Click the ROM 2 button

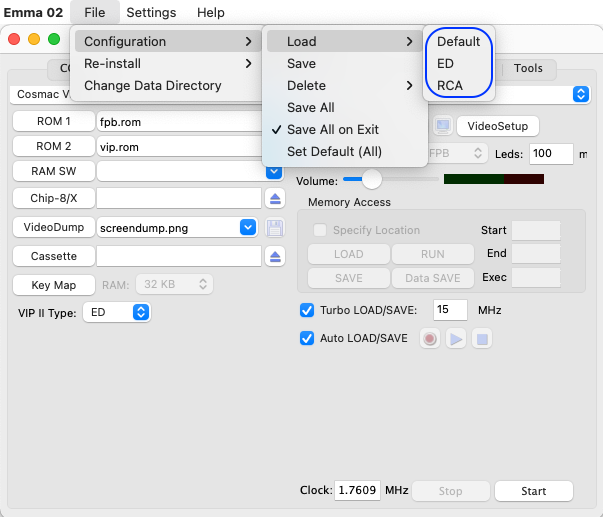pyautogui.click(x=54, y=146)
